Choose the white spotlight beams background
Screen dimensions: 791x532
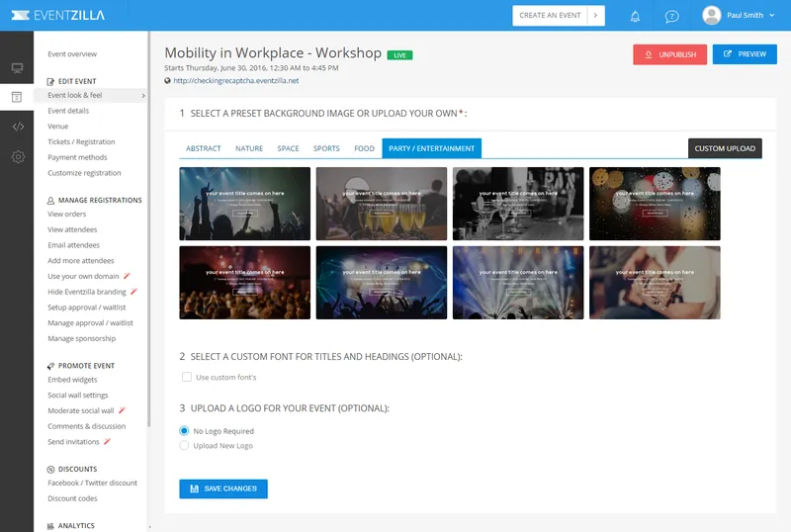point(518,283)
